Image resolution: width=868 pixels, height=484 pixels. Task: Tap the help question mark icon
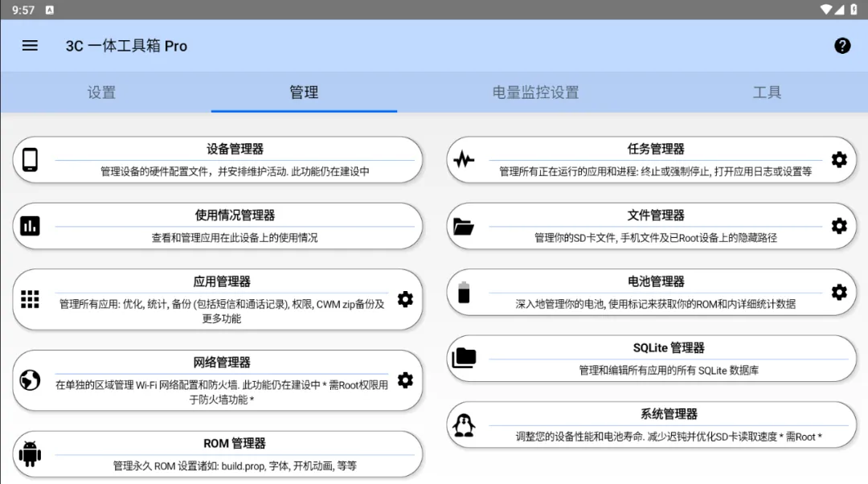[x=842, y=45]
